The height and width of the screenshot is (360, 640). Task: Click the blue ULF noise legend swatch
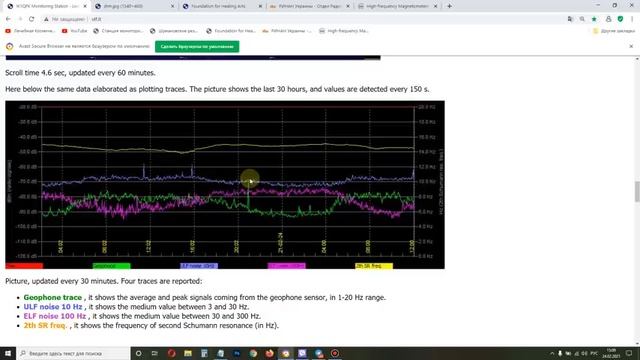[199, 266]
